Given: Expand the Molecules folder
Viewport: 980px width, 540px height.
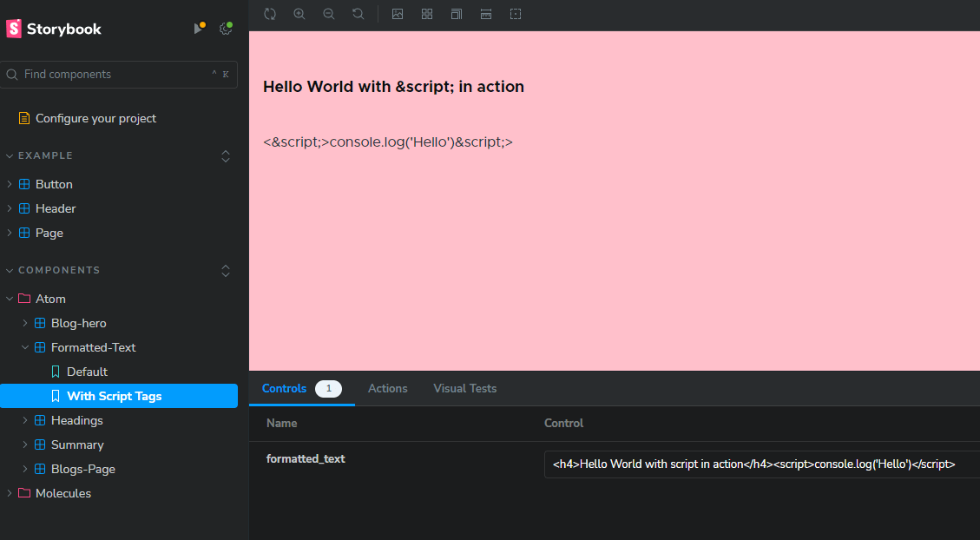Looking at the screenshot, I should [10, 494].
